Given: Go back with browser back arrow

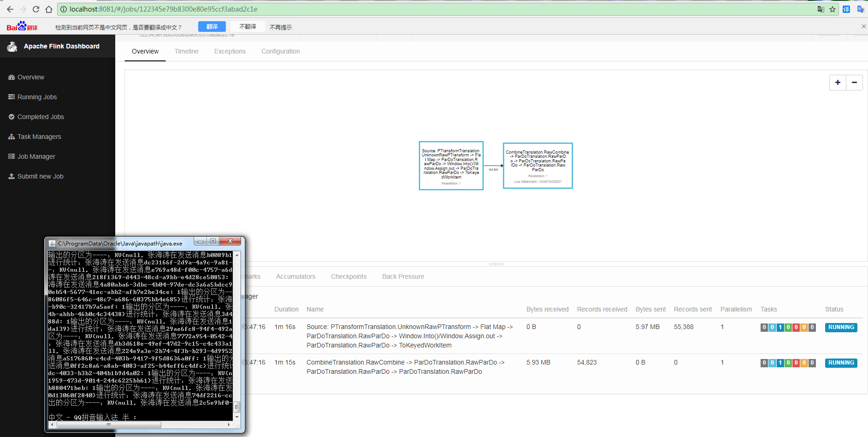Looking at the screenshot, I should point(10,9).
